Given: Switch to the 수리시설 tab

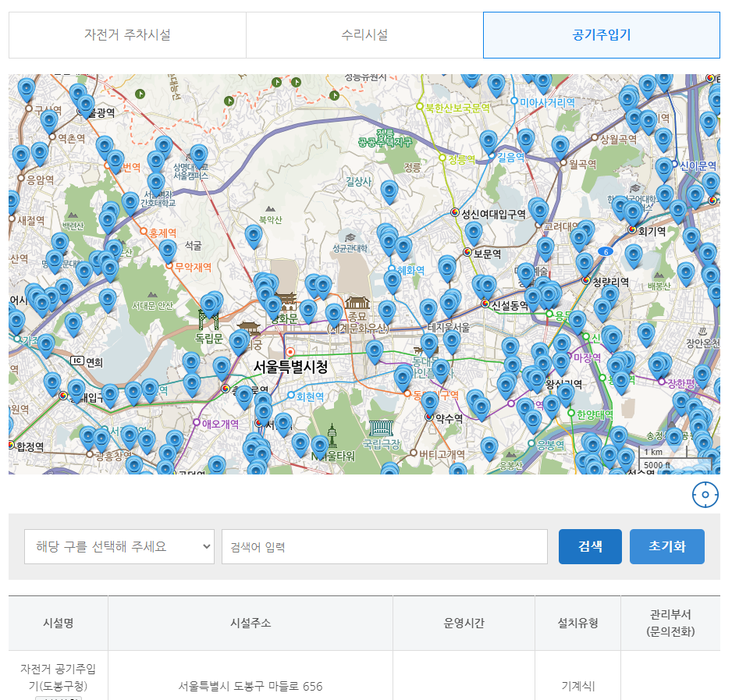Looking at the screenshot, I should click(366, 35).
